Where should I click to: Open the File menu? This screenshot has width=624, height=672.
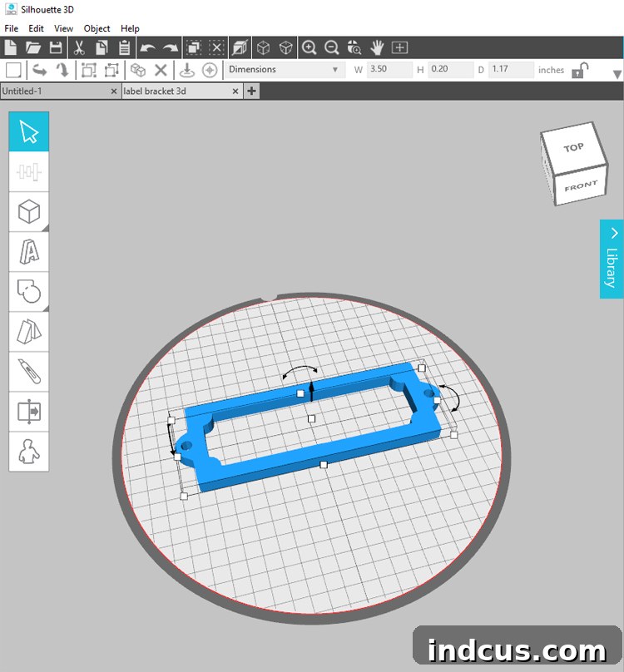[x=11, y=28]
